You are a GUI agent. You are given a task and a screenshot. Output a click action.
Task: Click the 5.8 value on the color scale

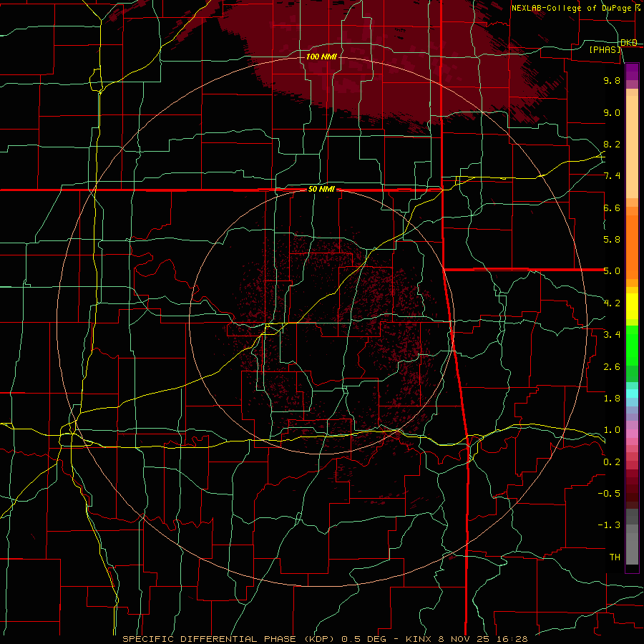[612, 240]
